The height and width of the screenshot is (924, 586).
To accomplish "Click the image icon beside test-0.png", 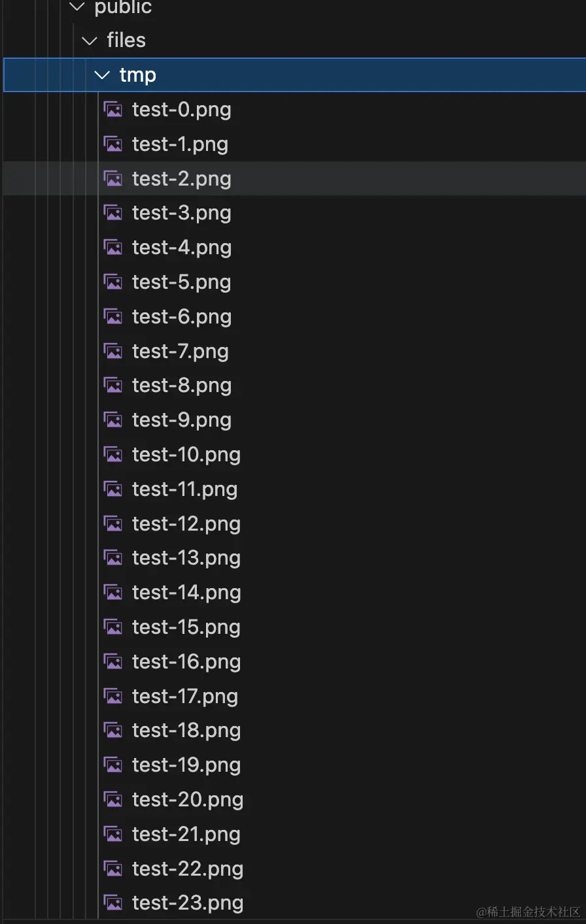I will [112, 109].
